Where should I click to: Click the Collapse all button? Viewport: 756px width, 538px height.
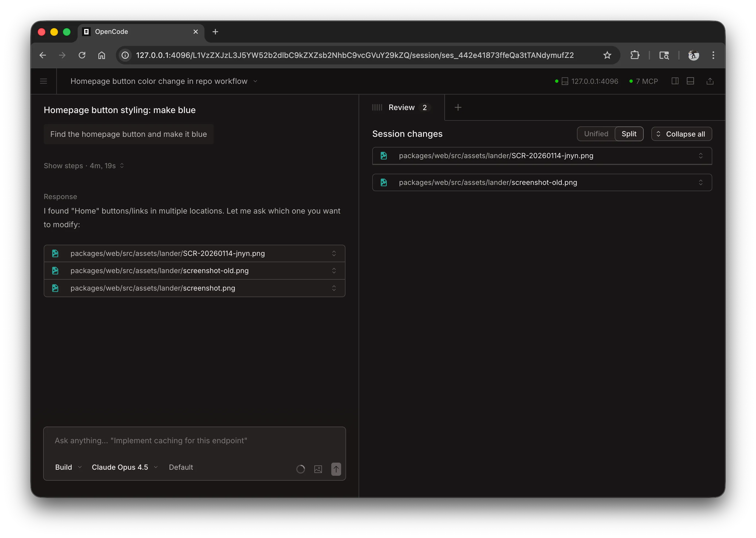681,134
